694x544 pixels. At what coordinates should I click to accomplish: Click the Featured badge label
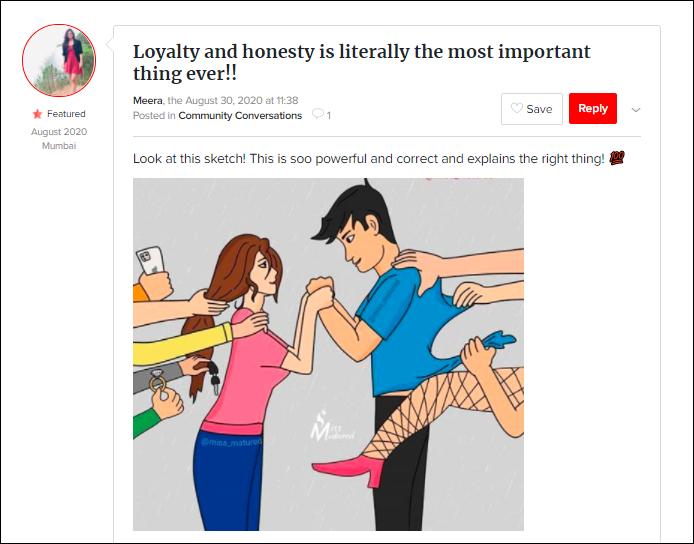click(x=66, y=114)
